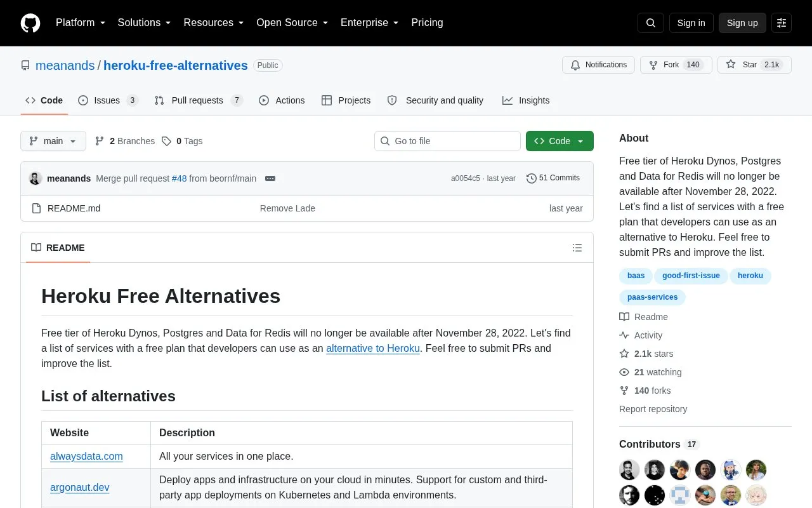The width and height of the screenshot is (812, 508).
Task: Open commit hash a0054c5
Action: click(466, 178)
